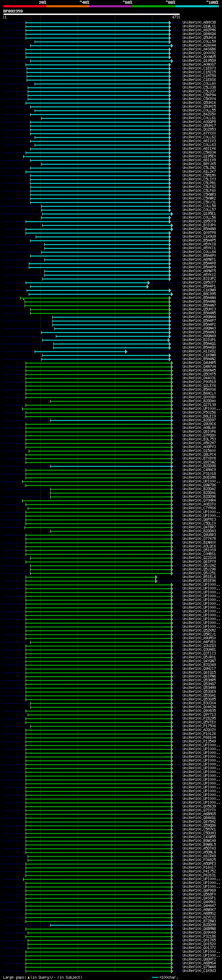Select hit label UniRef100_O77478
Screen dimensions: 222x980
199,539
